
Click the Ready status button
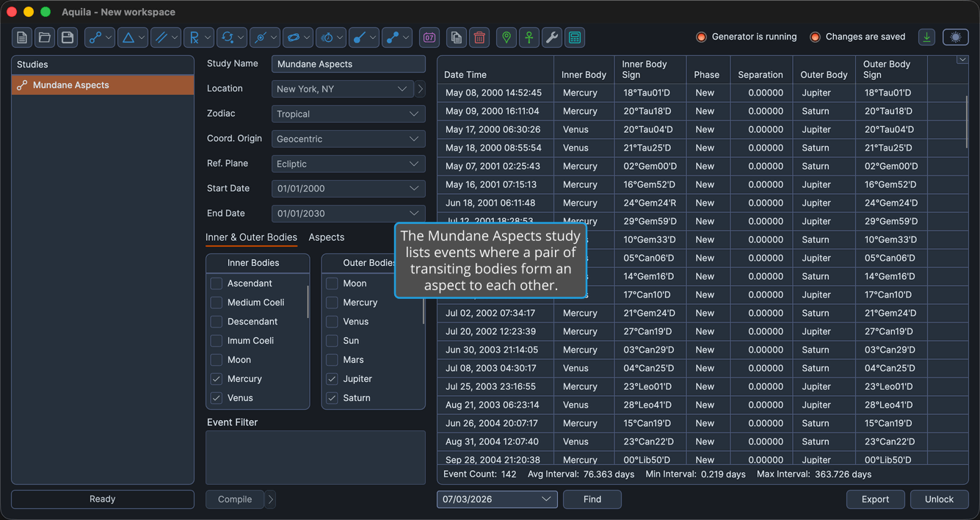(x=103, y=499)
